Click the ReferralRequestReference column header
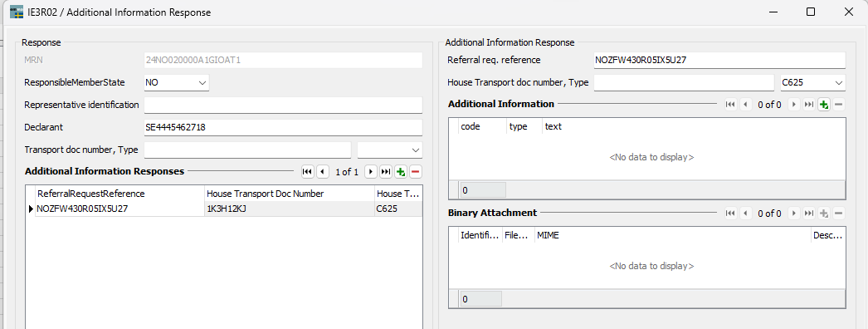Image resolution: width=868 pixels, height=329 pixels. [x=119, y=194]
